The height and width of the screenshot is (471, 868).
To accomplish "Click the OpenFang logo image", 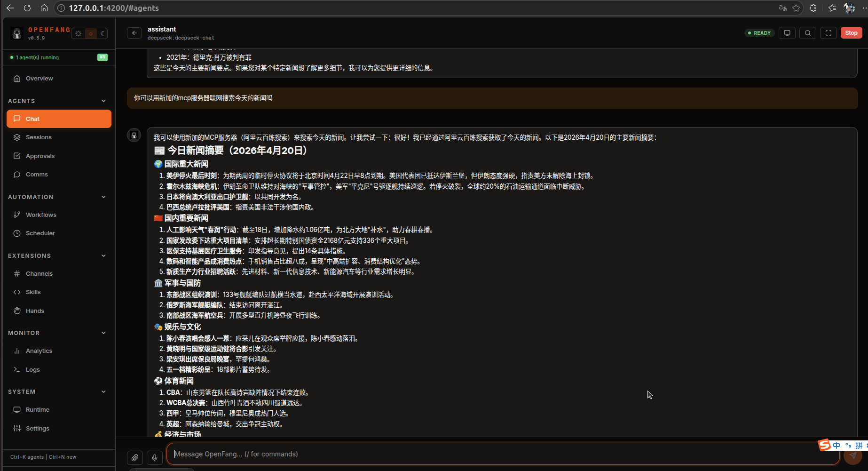I will click(x=17, y=33).
